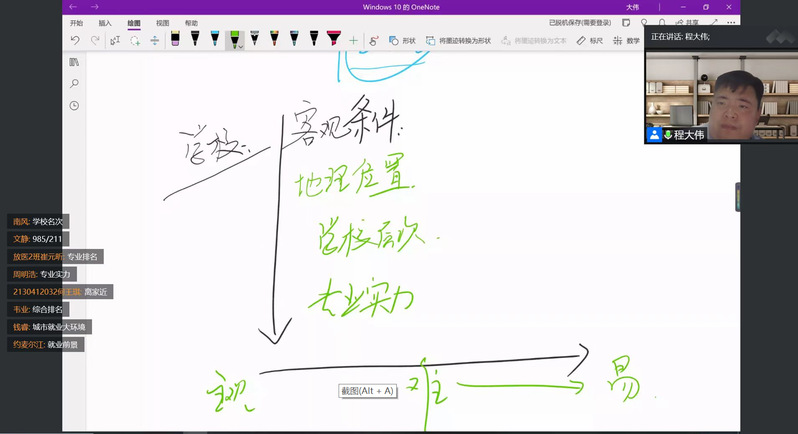
Task: Select the text selection cursor tool
Action: [x=115, y=40]
